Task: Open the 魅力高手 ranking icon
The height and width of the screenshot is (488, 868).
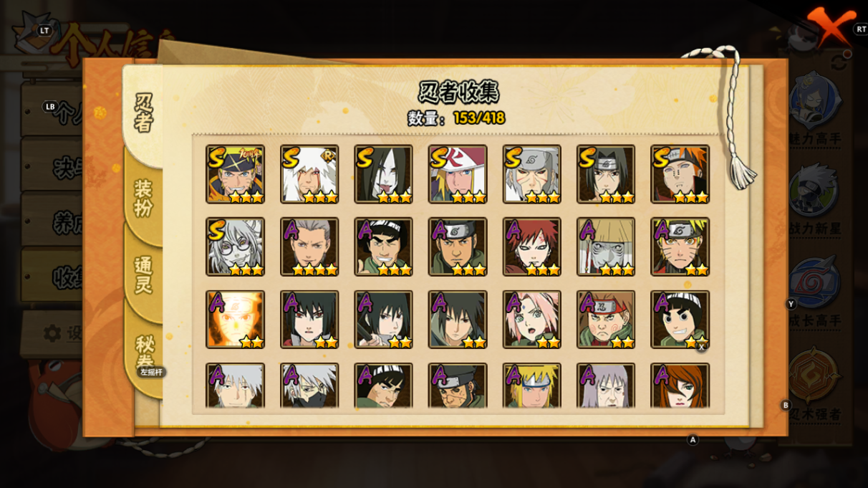Action: 816,100
